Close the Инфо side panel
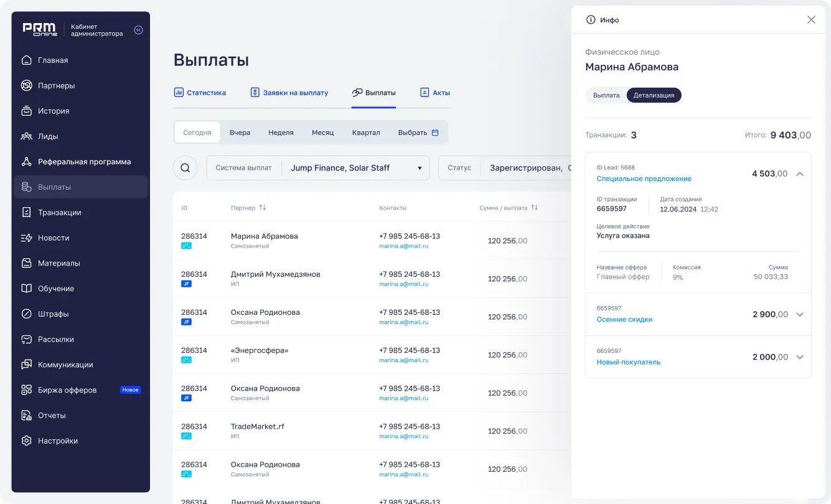Screen dimensions: 831x504 (811, 20)
